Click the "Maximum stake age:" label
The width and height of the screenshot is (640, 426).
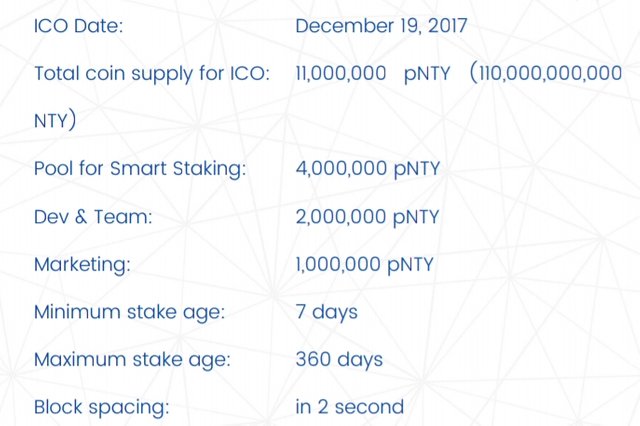[131, 359]
